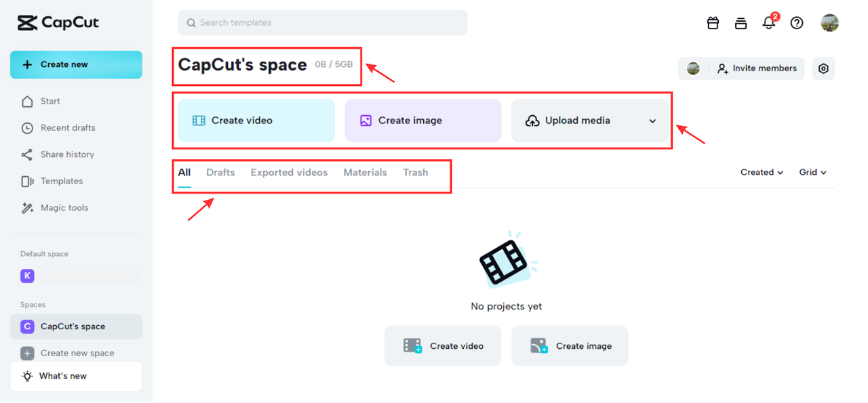Open the profile avatar menu

[829, 22]
